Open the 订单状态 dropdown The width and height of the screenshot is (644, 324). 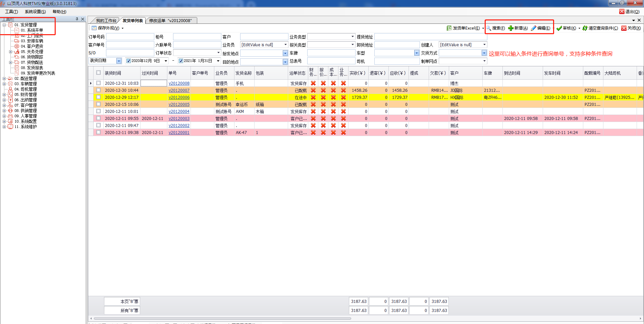pyautogui.click(x=218, y=53)
